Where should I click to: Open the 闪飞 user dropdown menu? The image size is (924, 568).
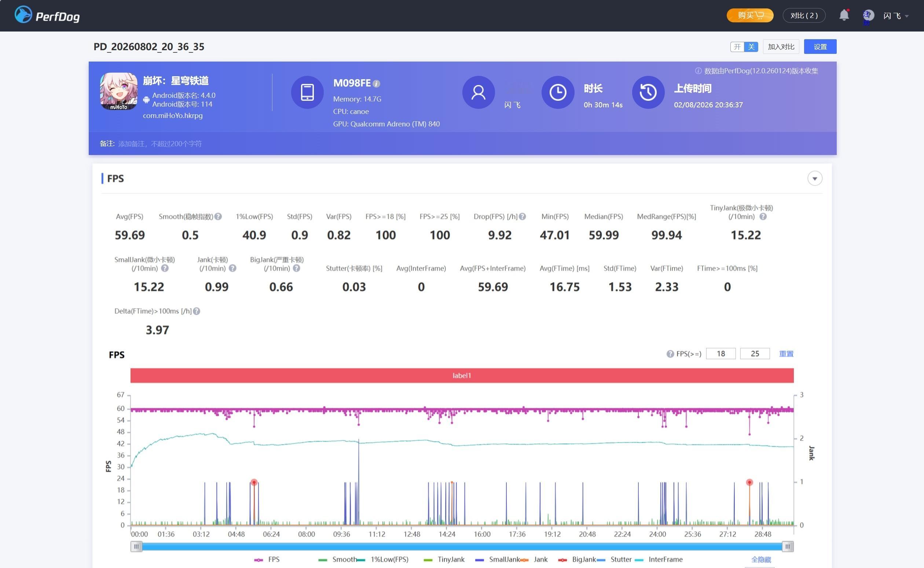896,16
